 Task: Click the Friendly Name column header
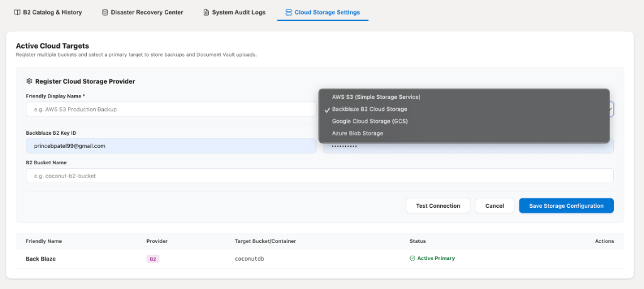coord(43,241)
